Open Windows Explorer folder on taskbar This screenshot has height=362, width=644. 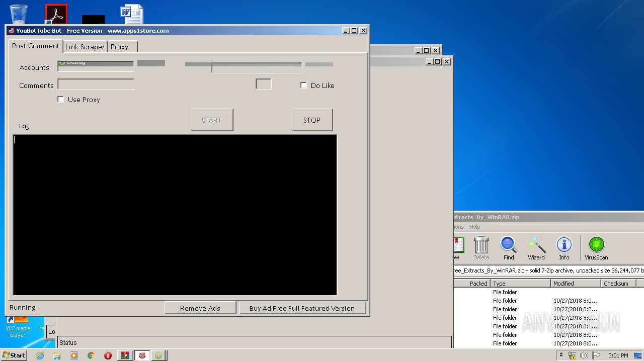pos(57,355)
